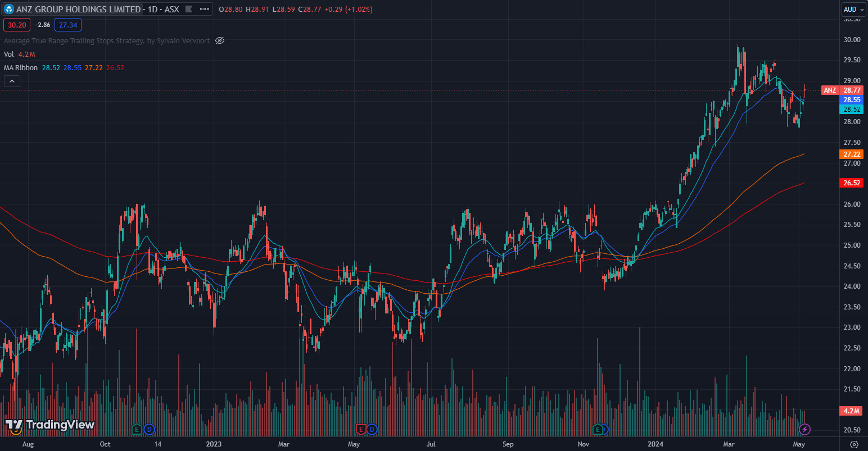Click the 22.00 price axis label
Image resolution: width=868 pixels, height=451 pixels.
click(x=852, y=368)
